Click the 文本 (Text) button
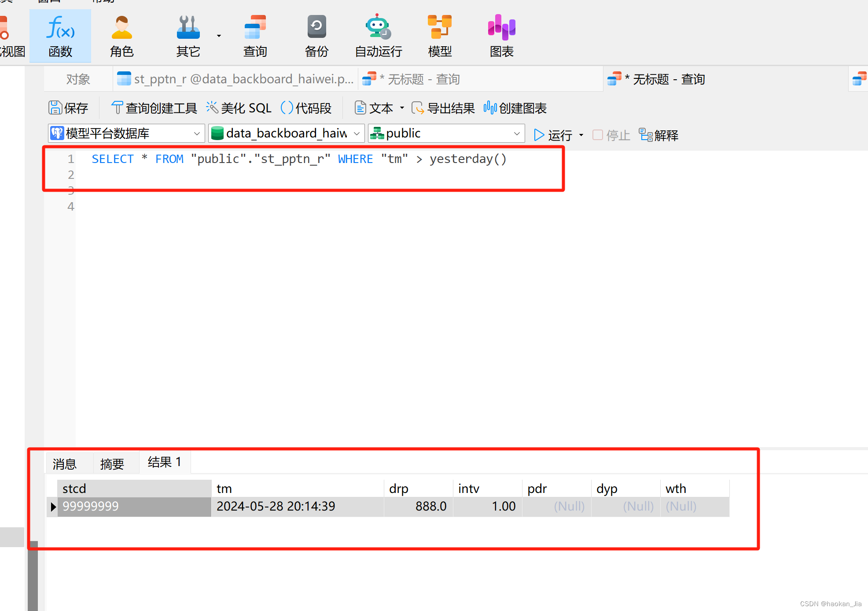Screen dimensions: 868x611 pyautogui.click(x=374, y=108)
